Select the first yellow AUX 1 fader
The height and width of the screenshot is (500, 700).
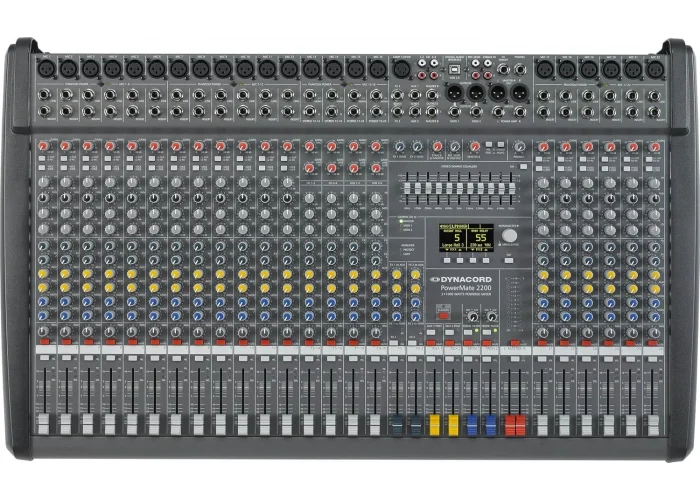click(x=435, y=424)
